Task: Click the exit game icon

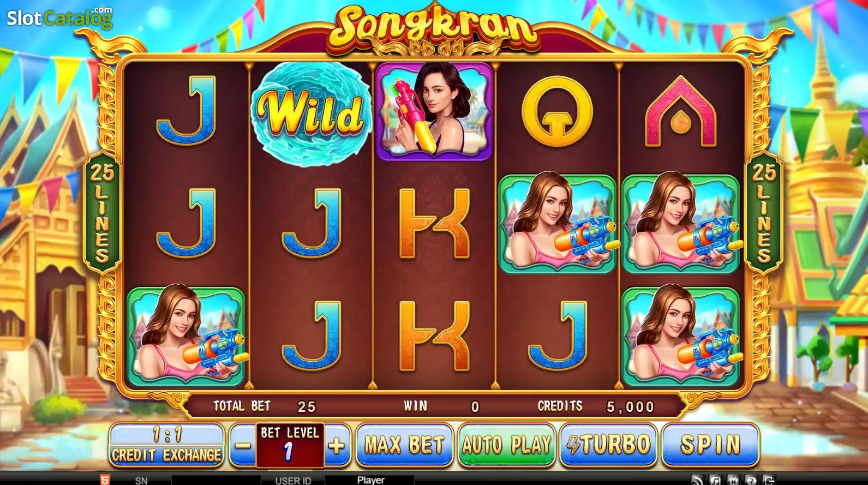Action: (x=769, y=480)
